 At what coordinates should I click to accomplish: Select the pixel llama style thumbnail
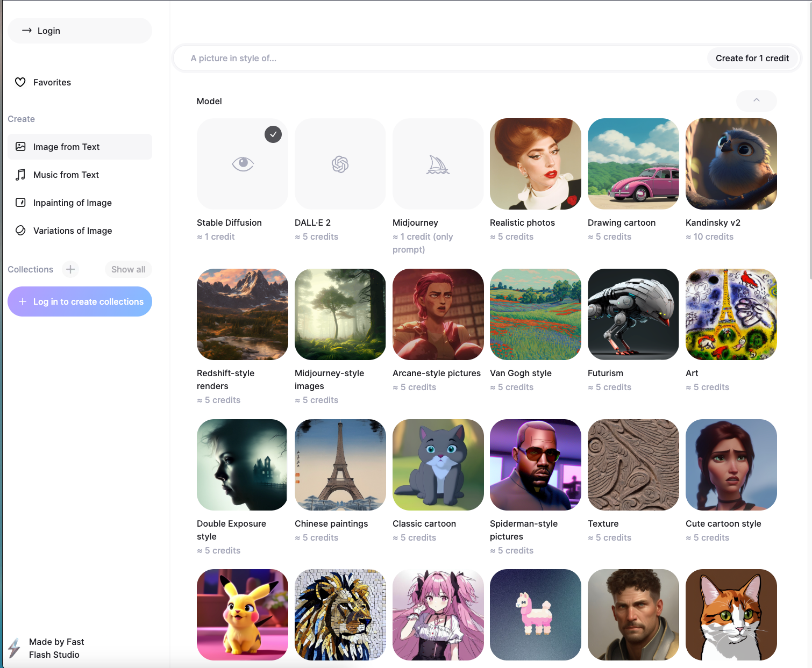tap(536, 615)
